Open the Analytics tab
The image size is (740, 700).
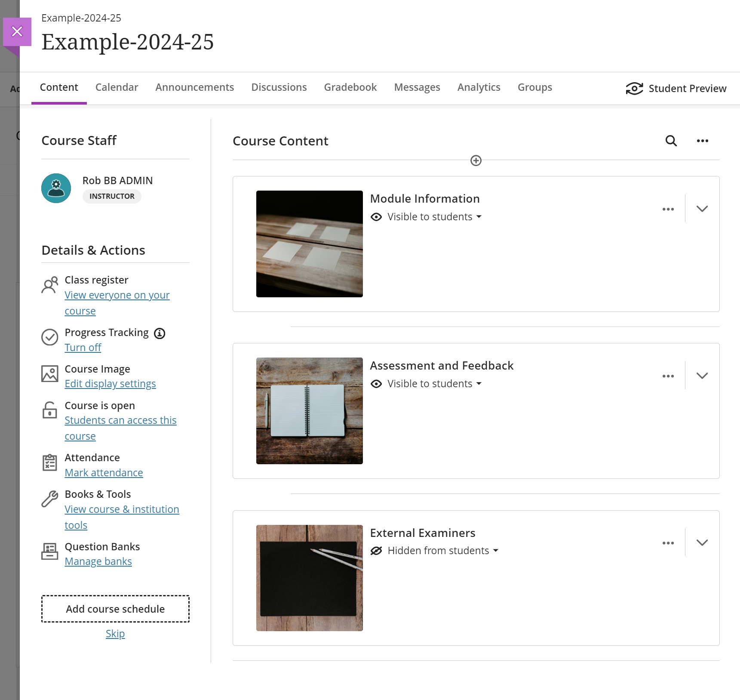pyautogui.click(x=479, y=87)
